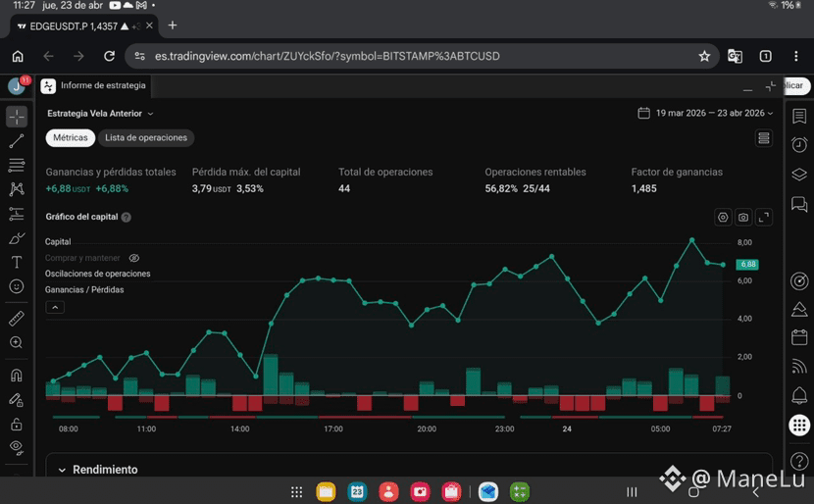Collapse the Rendimiento section
Viewport: 814px width, 504px height.
tap(62, 470)
